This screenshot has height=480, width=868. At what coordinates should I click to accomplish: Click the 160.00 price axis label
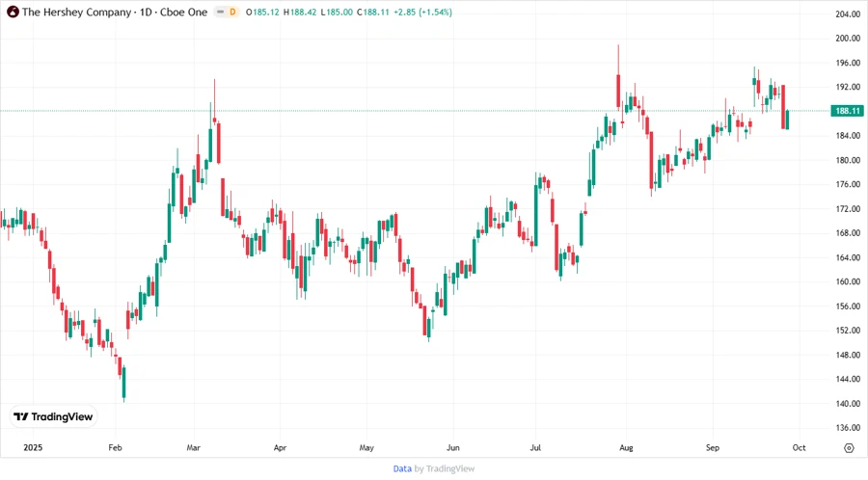[x=848, y=281]
